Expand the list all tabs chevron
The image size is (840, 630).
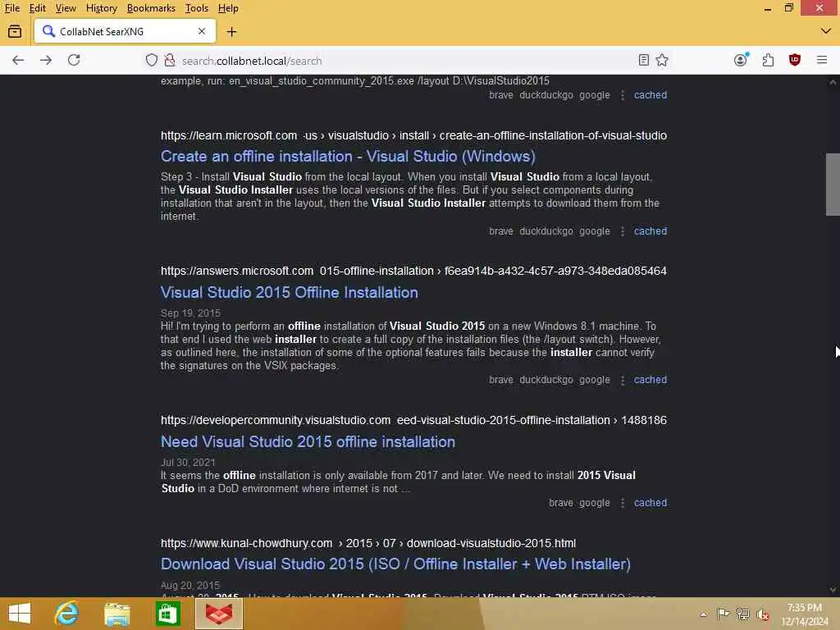(825, 31)
